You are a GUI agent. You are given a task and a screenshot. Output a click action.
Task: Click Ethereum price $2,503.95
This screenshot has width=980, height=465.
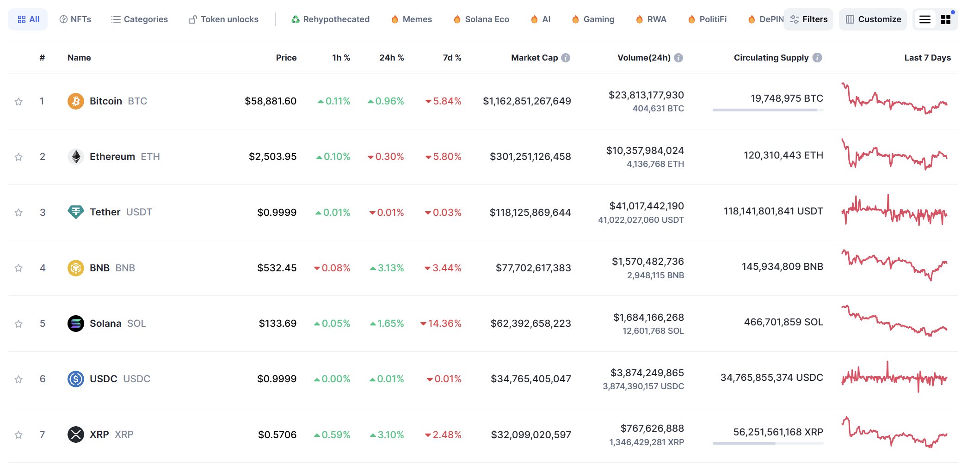click(272, 157)
